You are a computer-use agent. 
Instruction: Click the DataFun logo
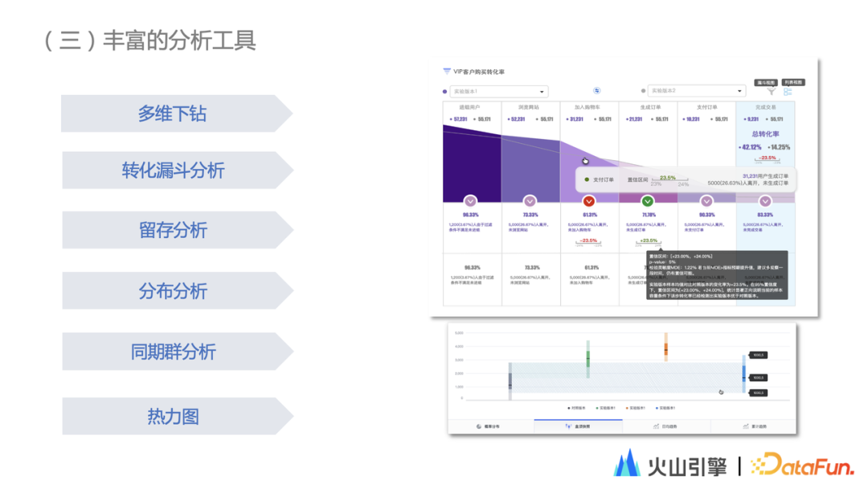click(802, 465)
